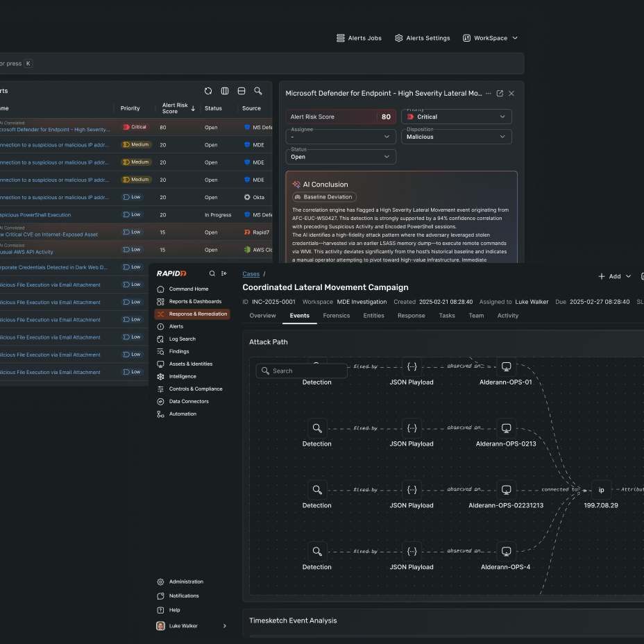Open Data Connectors in sidebar
644x644 pixels.
[192, 402]
